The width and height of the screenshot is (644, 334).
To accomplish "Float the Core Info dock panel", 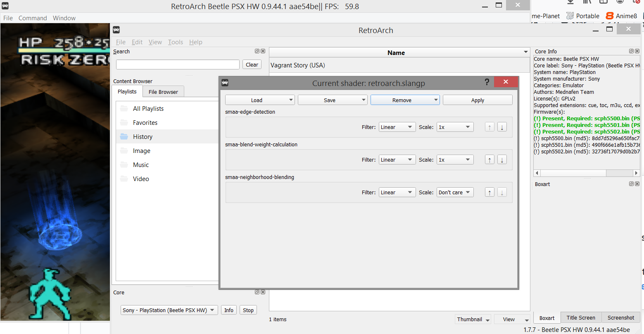I will pos(631,51).
